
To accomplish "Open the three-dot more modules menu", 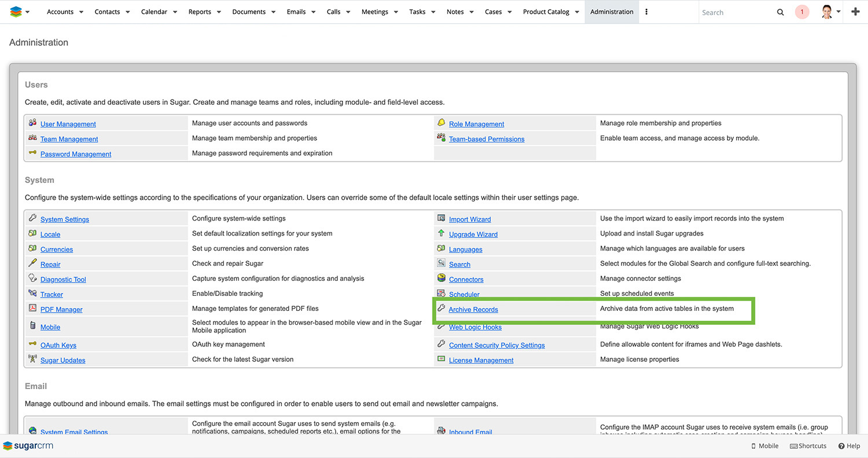I will click(x=646, y=12).
